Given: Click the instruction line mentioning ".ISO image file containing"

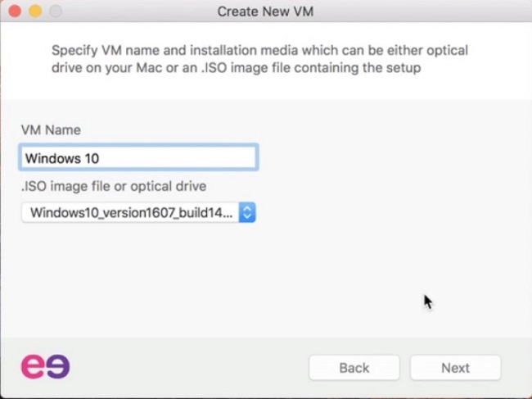Looking at the screenshot, I should [236, 68].
